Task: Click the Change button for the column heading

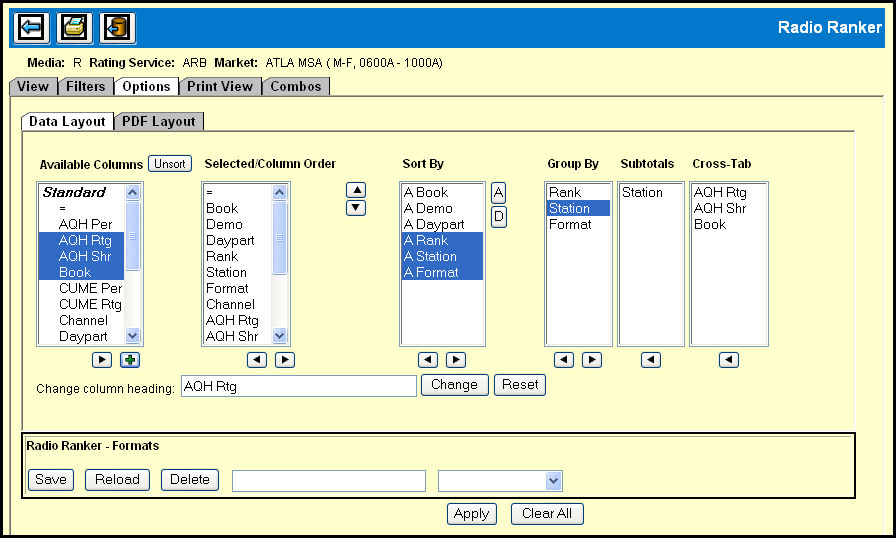Action: click(x=454, y=384)
